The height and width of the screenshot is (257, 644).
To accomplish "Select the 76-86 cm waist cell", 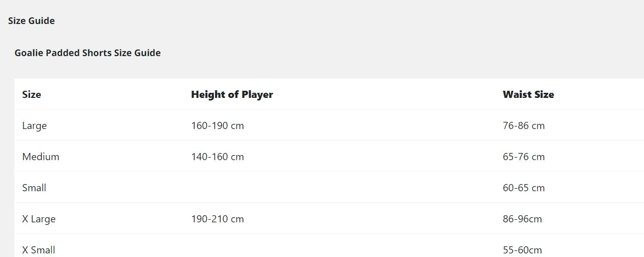I will click(524, 125).
